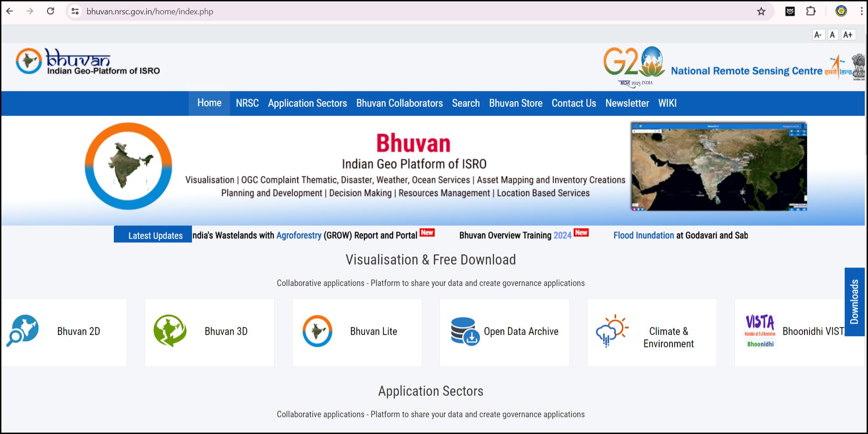This screenshot has height=434, width=868.
Task: Open the WIKI menu item
Action: pyautogui.click(x=667, y=103)
